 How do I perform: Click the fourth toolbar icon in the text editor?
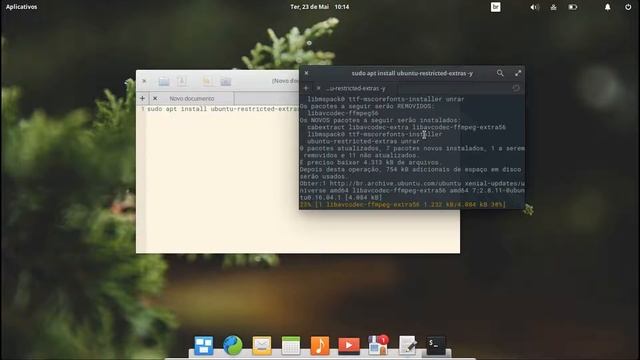pos(226,81)
